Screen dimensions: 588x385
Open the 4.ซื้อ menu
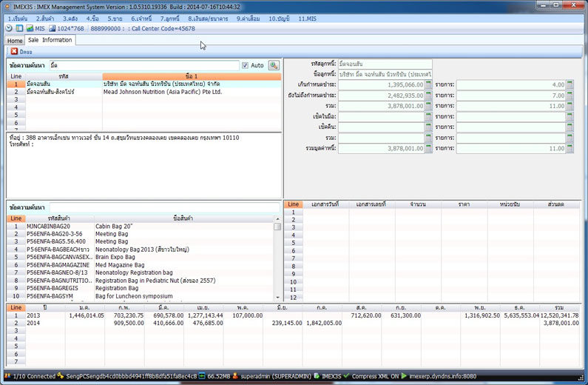pyautogui.click(x=92, y=19)
